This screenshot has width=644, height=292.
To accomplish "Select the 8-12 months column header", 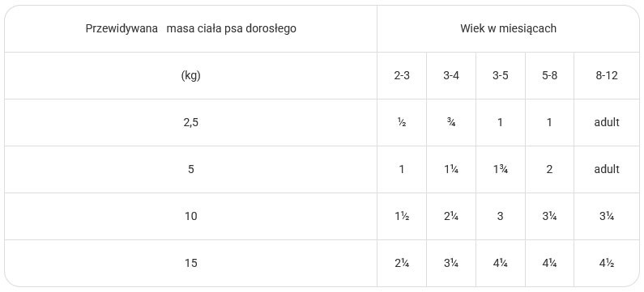I will click(607, 76).
